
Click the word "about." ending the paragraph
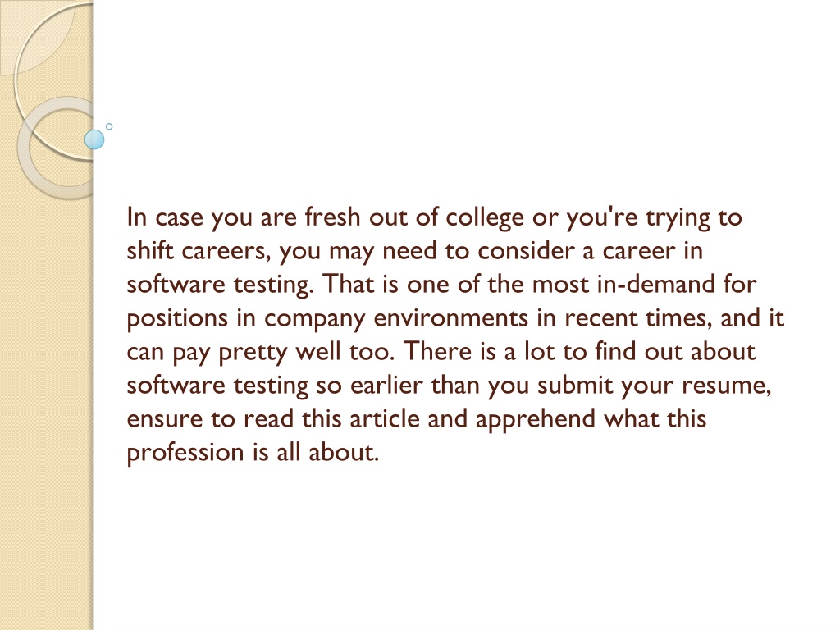click(344, 452)
